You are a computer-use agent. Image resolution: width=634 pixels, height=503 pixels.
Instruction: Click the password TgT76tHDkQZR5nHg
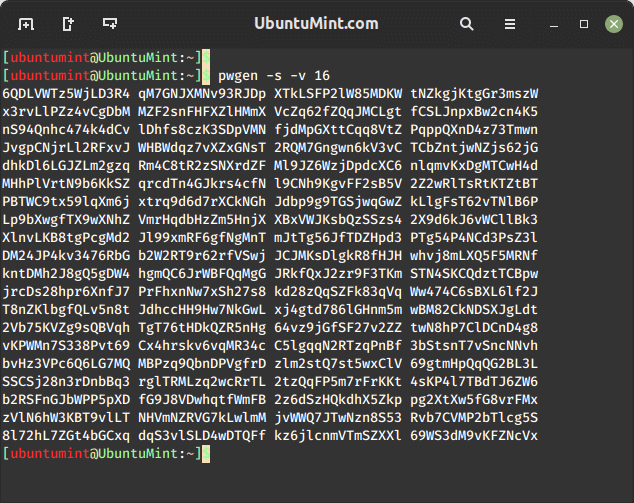point(202,328)
